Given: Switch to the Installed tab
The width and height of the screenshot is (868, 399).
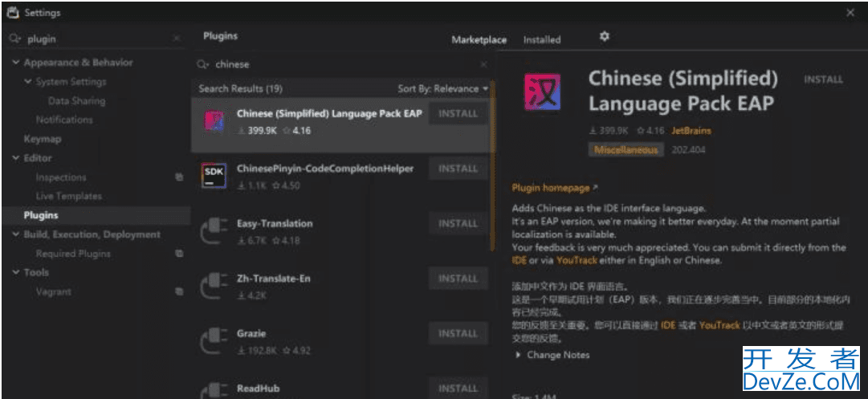Looking at the screenshot, I should click(x=542, y=40).
